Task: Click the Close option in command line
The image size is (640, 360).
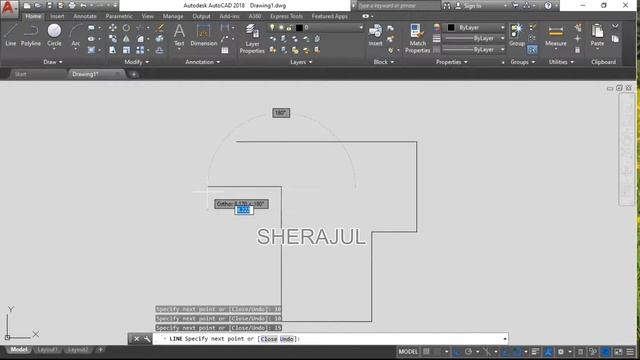Action: coord(269,339)
